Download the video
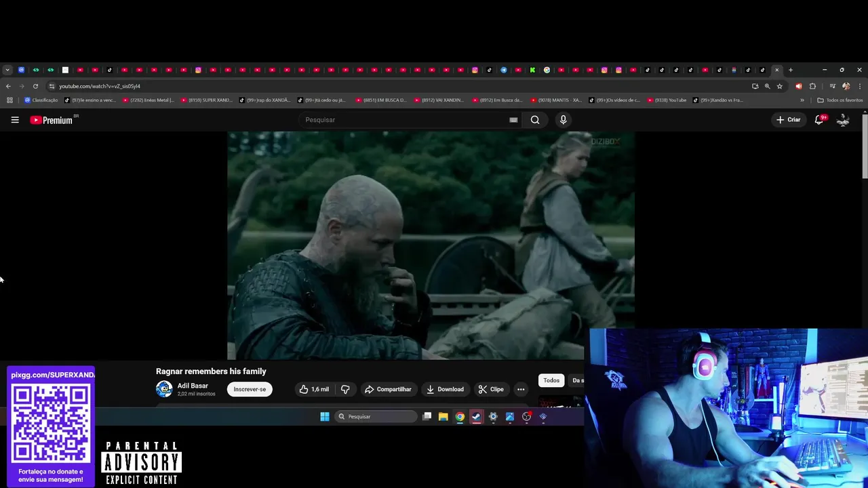The image size is (868, 488). [445, 389]
